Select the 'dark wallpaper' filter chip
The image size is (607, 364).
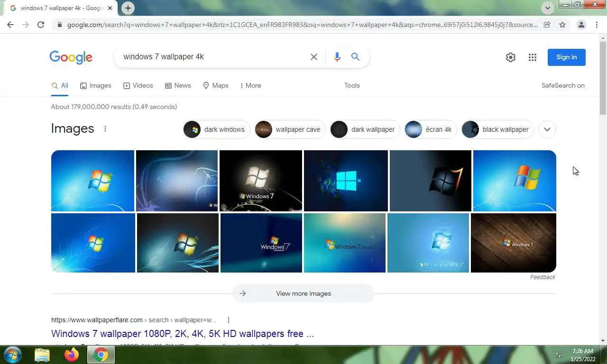pyautogui.click(x=365, y=129)
